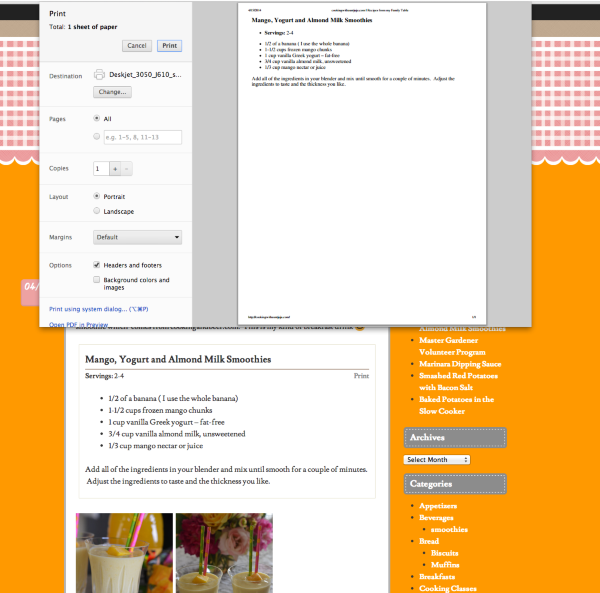Click the printer icon next to Deskjet destination
600x593 pixels.
[99, 74]
